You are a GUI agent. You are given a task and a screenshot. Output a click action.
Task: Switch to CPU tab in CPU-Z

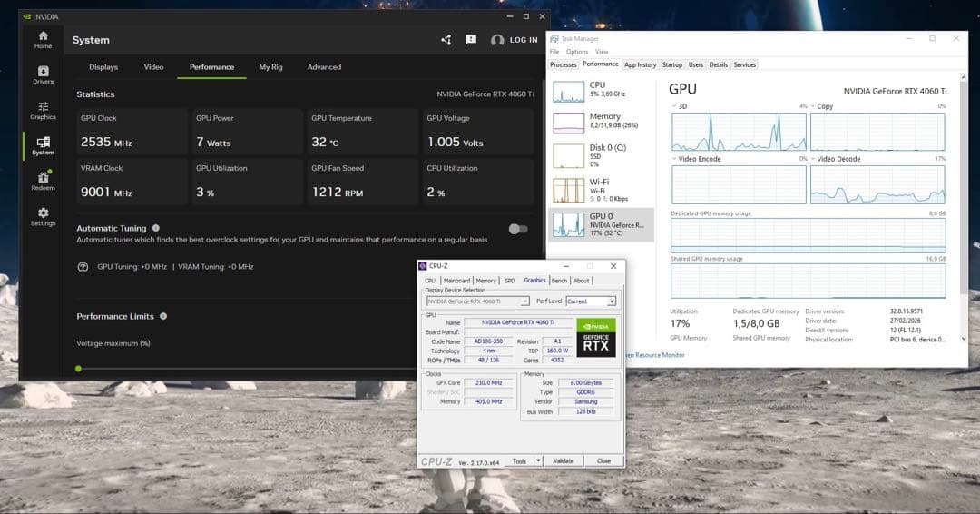tap(430, 281)
